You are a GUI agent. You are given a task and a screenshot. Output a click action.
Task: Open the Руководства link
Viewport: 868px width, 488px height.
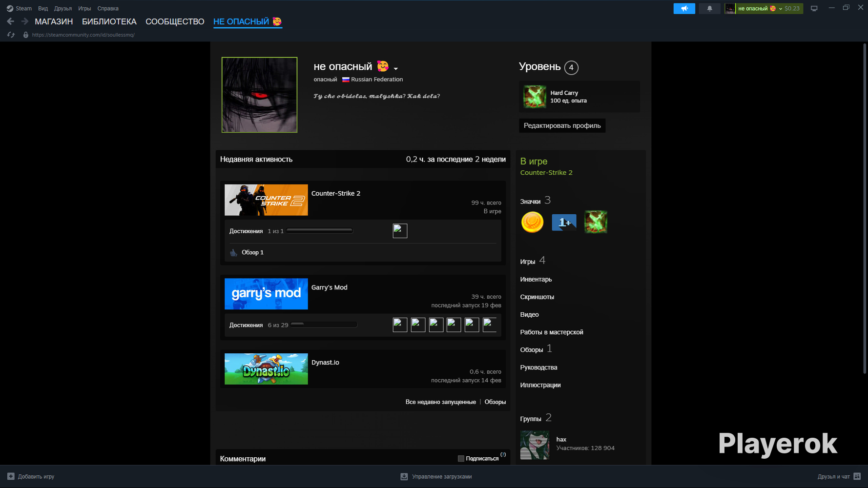[538, 367]
